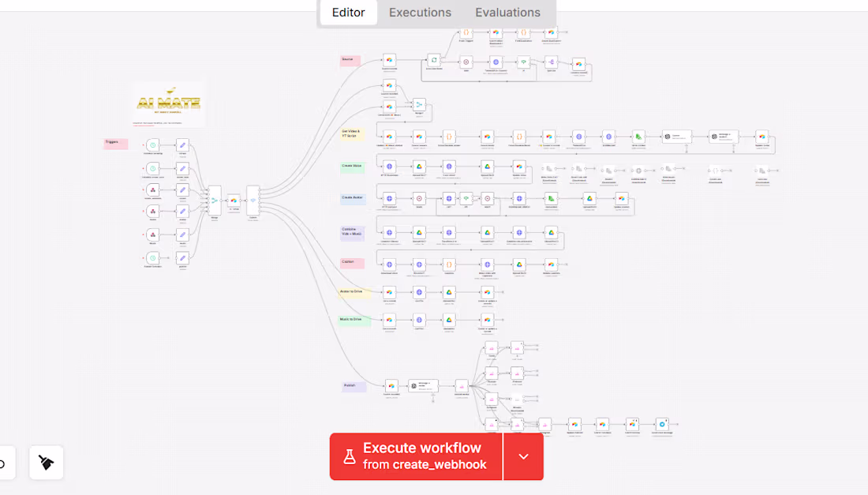Click the AI MATE logo note
The width and height of the screenshot is (868, 495).
[x=168, y=104]
